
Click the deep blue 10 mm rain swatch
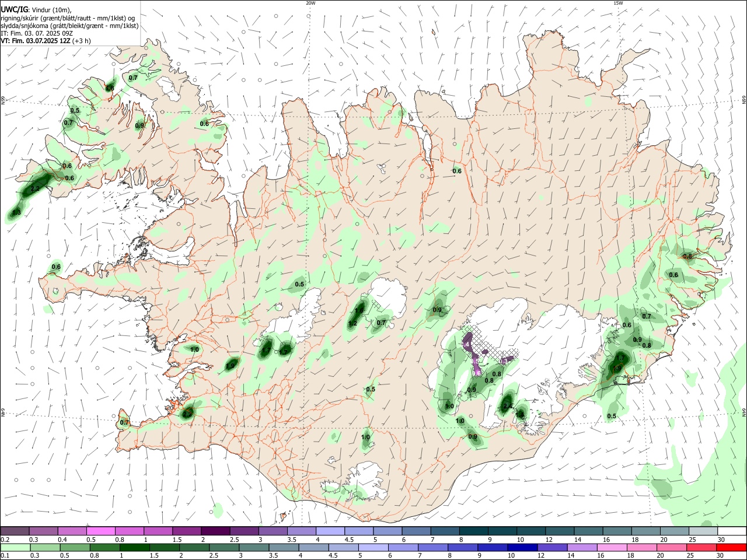522,548
